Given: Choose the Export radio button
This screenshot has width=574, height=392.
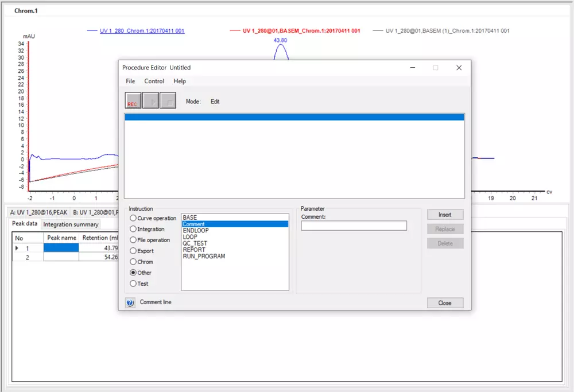Looking at the screenshot, I should pyautogui.click(x=133, y=251).
